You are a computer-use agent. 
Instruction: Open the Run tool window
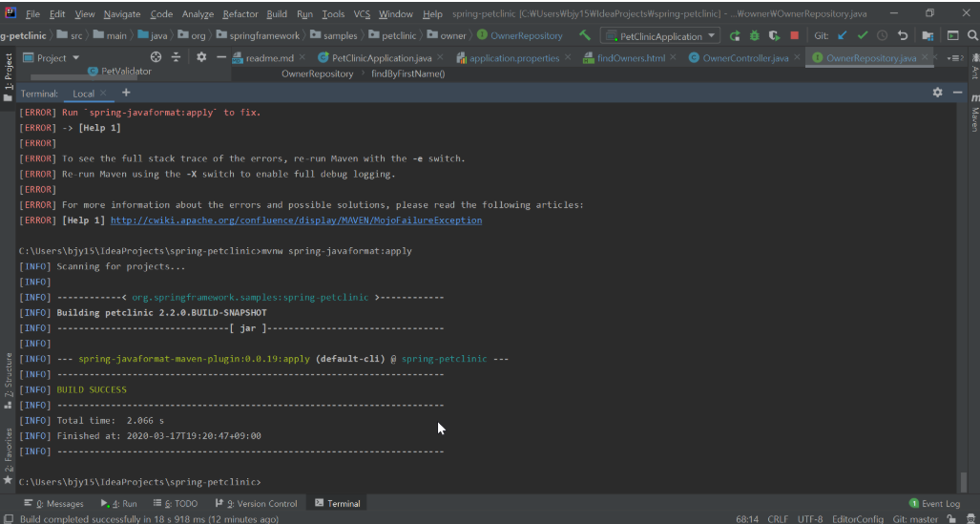tap(118, 503)
